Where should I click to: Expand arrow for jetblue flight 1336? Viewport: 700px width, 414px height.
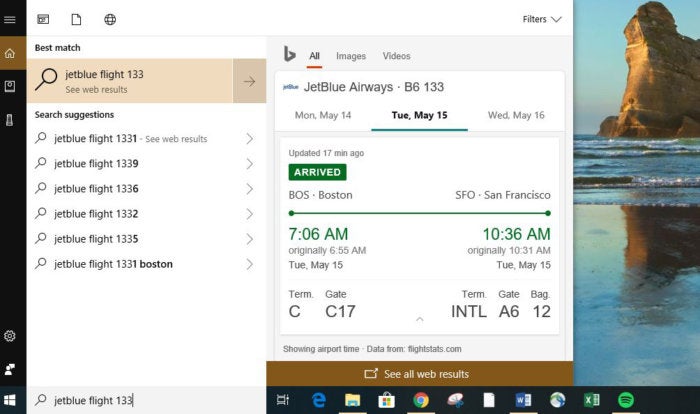tap(250, 188)
